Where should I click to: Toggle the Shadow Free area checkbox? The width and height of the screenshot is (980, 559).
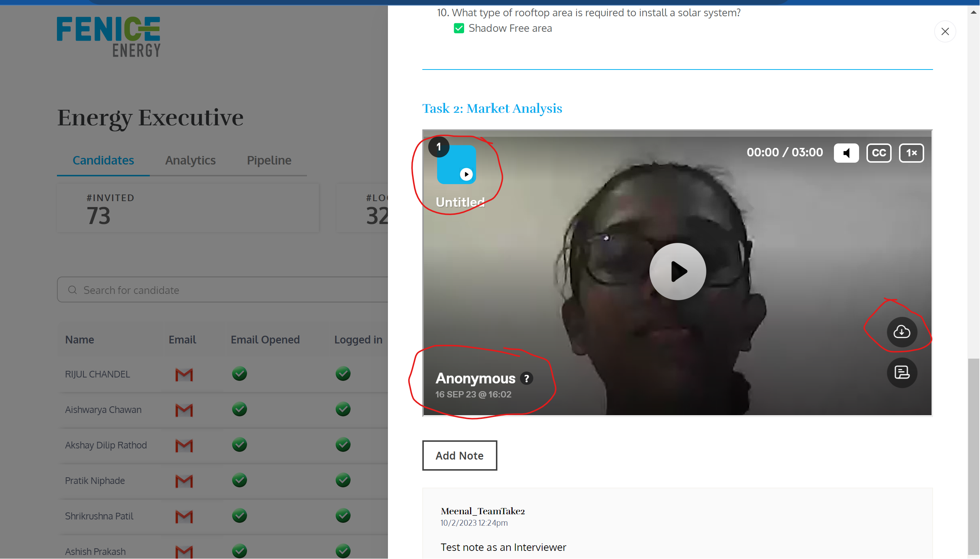459,28
